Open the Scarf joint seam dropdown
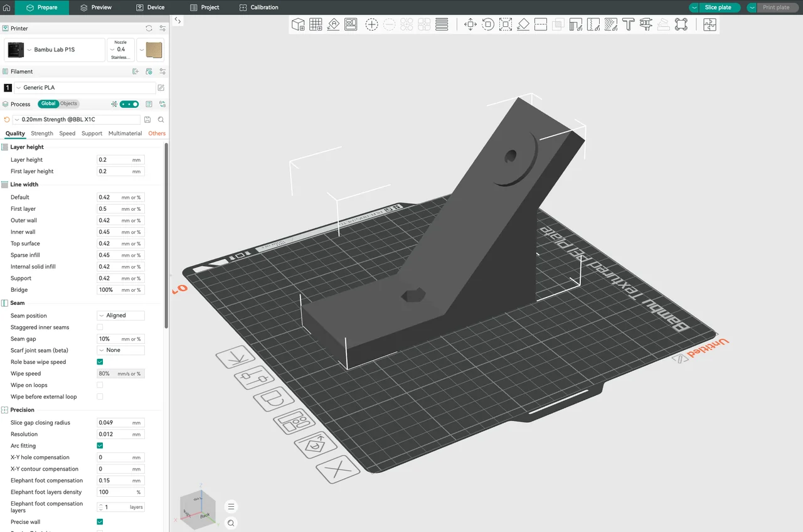The height and width of the screenshot is (532, 803). pos(120,350)
